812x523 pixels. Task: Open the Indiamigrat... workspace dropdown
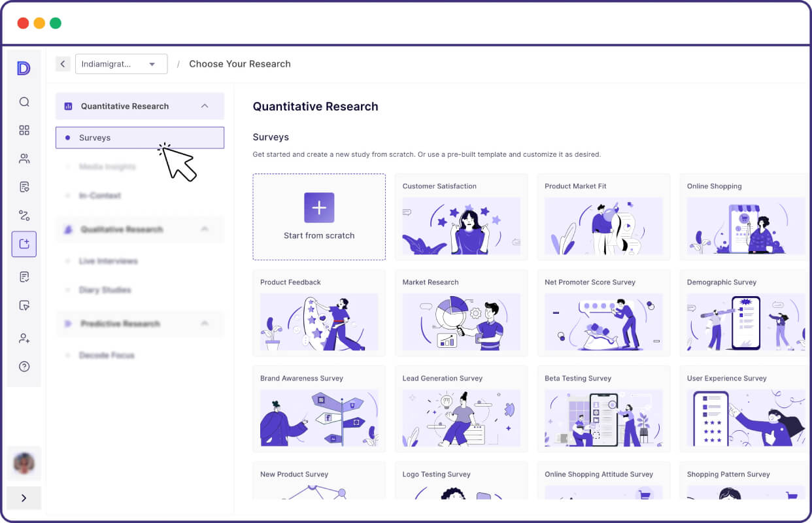pyautogui.click(x=121, y=64)
